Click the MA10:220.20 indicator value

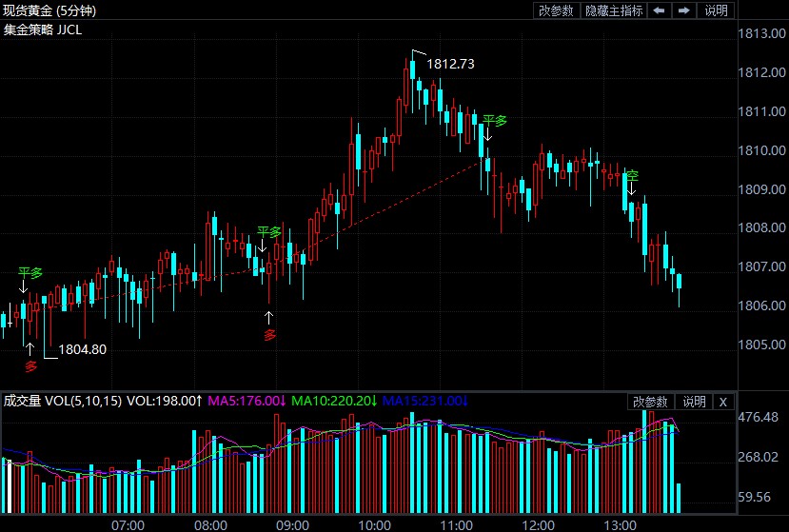(x=334, y=401)
